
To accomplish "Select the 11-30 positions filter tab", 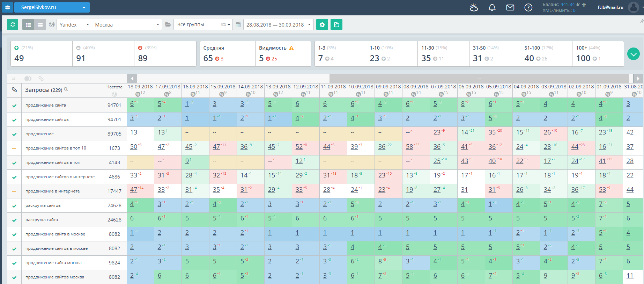I will pyautogui.click(x=443, y=54).
